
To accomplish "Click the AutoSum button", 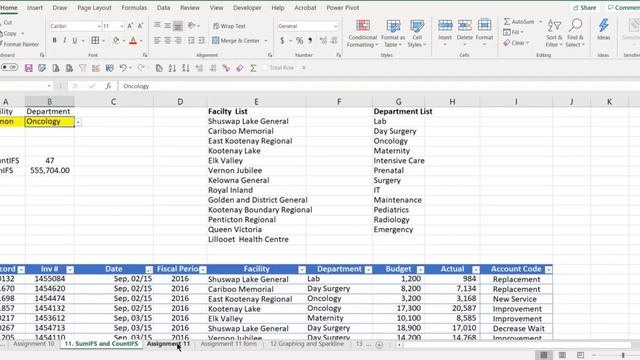I will 519,22.
